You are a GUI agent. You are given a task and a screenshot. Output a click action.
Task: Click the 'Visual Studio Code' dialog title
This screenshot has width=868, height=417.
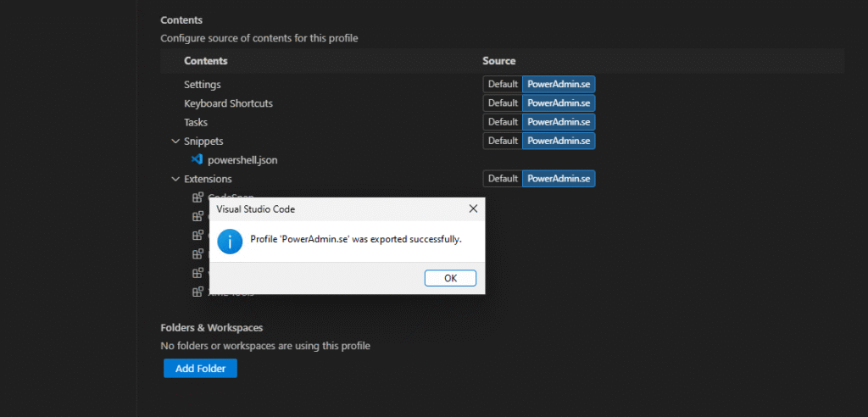tap(256, 209)
